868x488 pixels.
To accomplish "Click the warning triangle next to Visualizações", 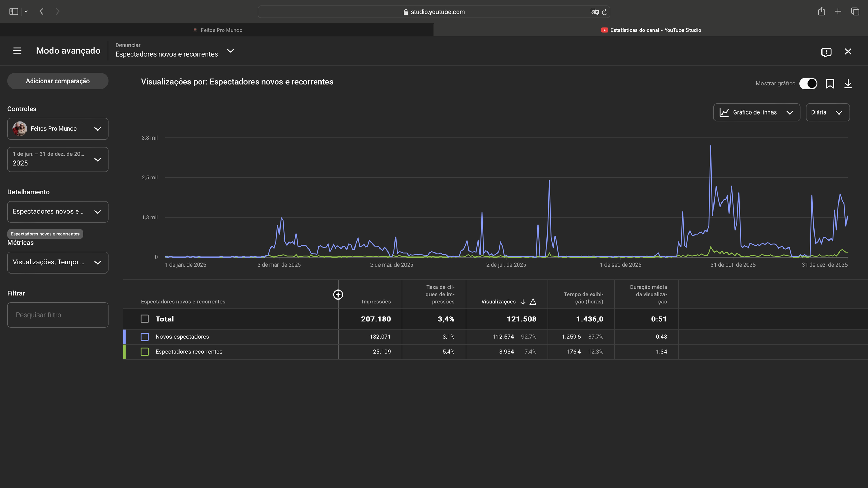I will coord(533,302).
